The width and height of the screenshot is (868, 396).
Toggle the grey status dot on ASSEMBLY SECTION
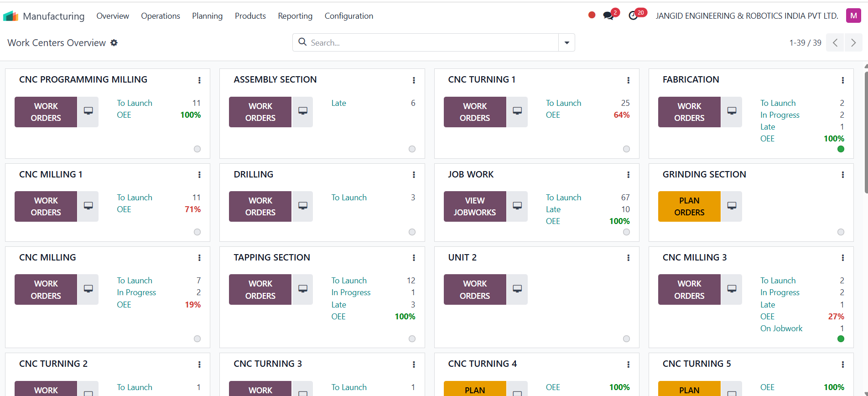pos(412,149)
